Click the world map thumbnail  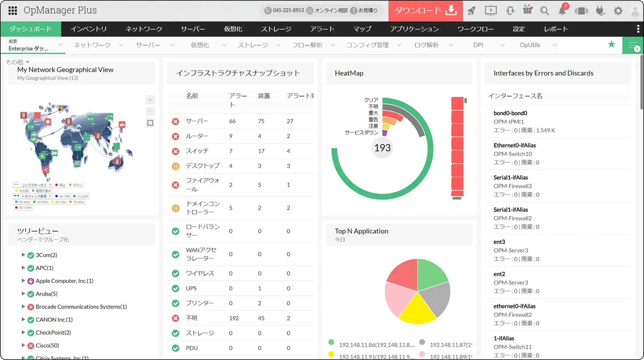click(x=77, y=141)
